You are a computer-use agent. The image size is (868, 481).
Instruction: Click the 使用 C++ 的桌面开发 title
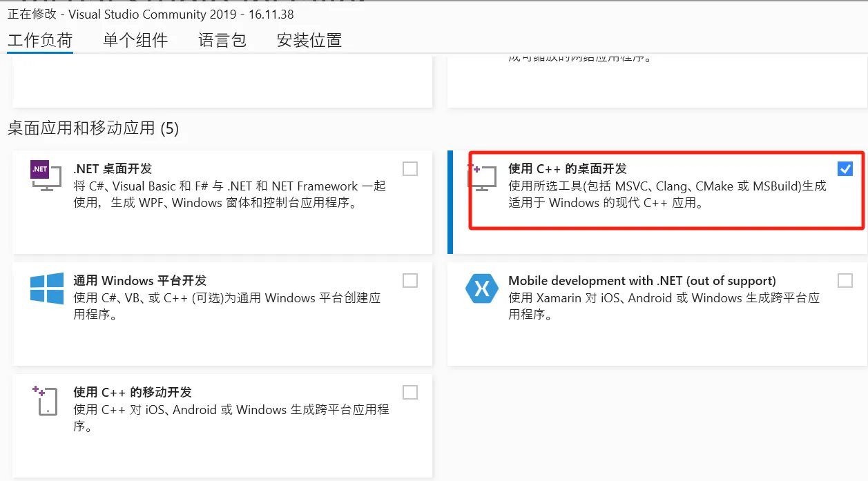568,168
